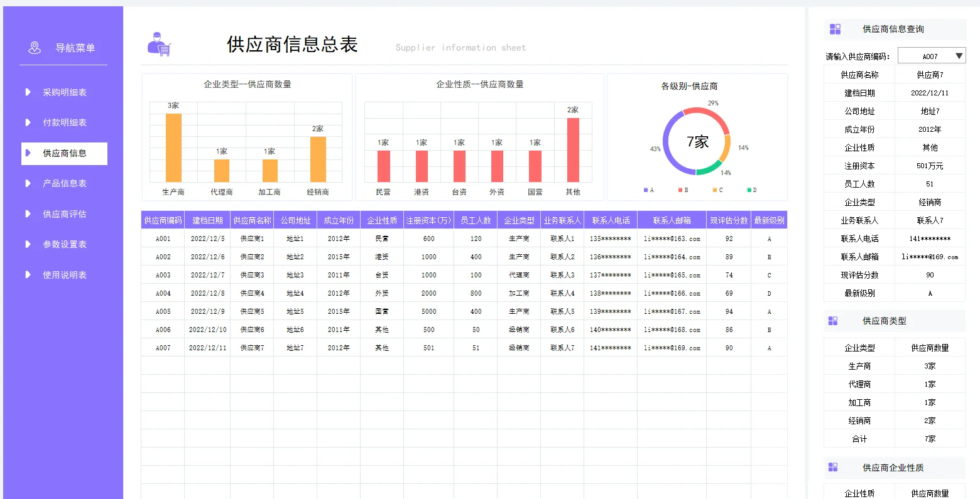
Task: Click the 联系人邮箱 column header
Action: pos(672,220)
